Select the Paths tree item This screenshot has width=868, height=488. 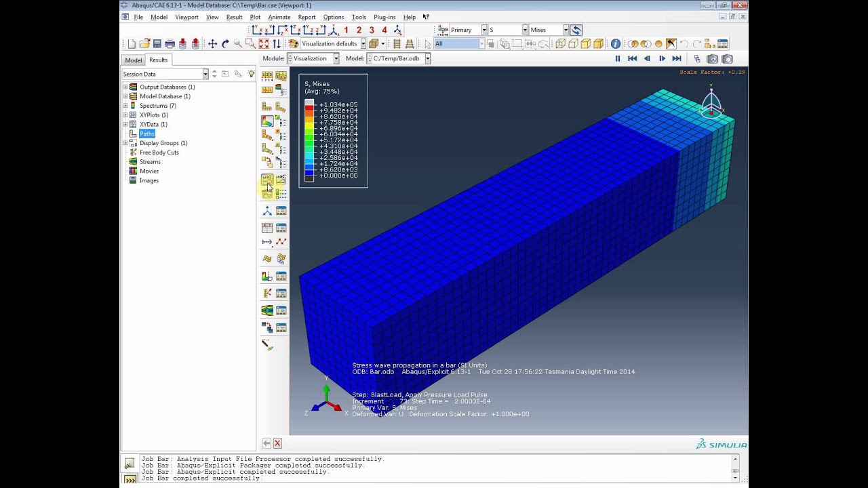pos(147,134)
